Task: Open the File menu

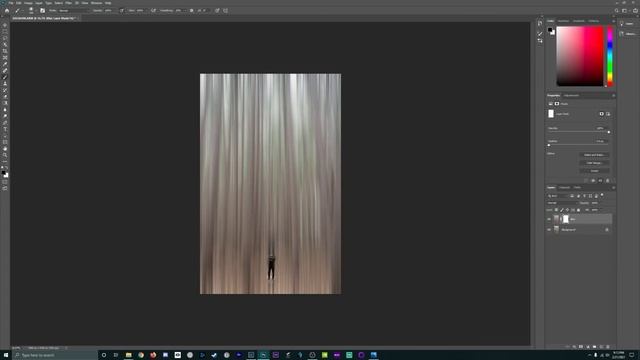Action: (11, 3)
